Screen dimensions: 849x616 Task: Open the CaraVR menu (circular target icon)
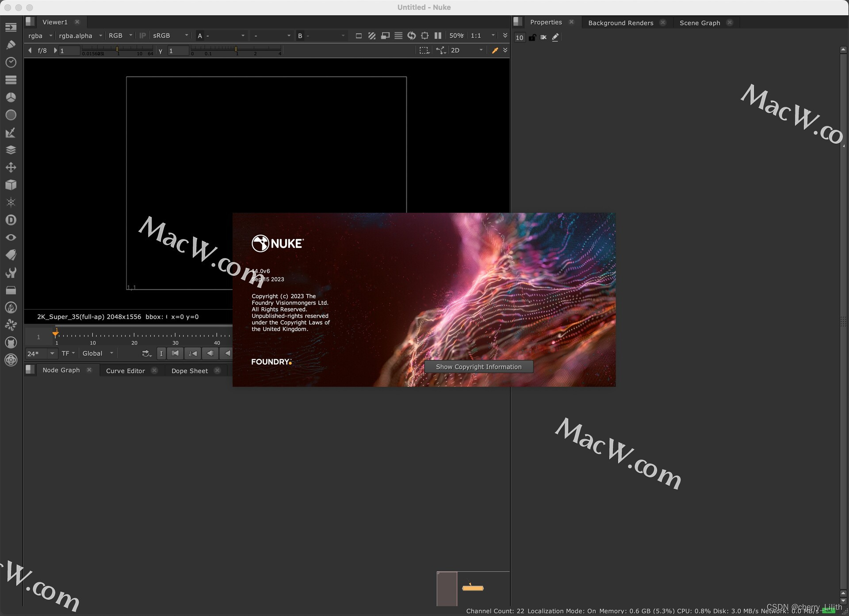pyautogui.click(x=11, y=360)
